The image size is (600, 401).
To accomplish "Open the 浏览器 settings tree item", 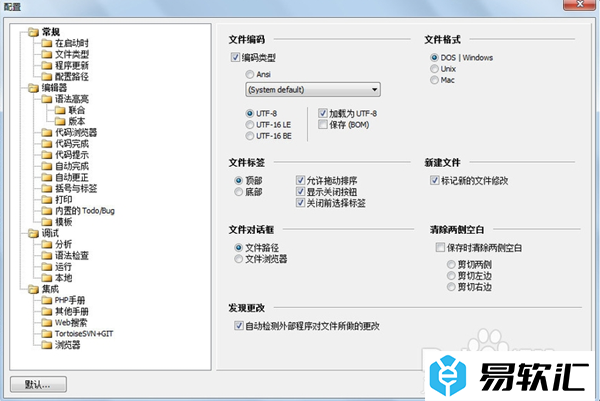I will pyautogui.click(x=67, y=345).
